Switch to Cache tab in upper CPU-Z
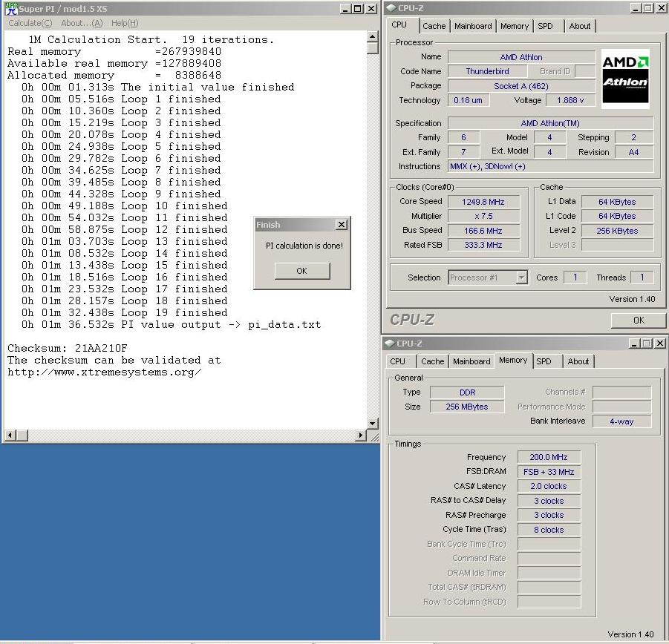Screen dimensions: 669x644 pyautogui.click(x=434, y=26)
